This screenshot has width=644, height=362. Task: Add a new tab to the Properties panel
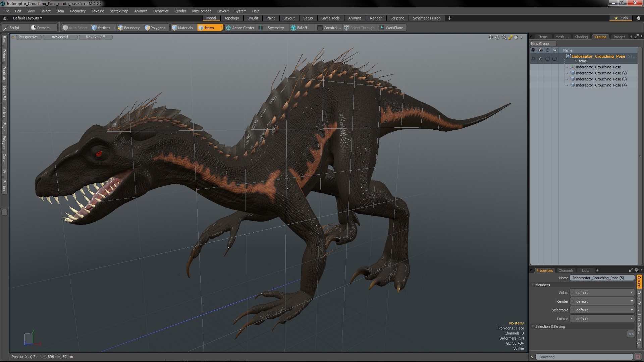coord(597,270)
